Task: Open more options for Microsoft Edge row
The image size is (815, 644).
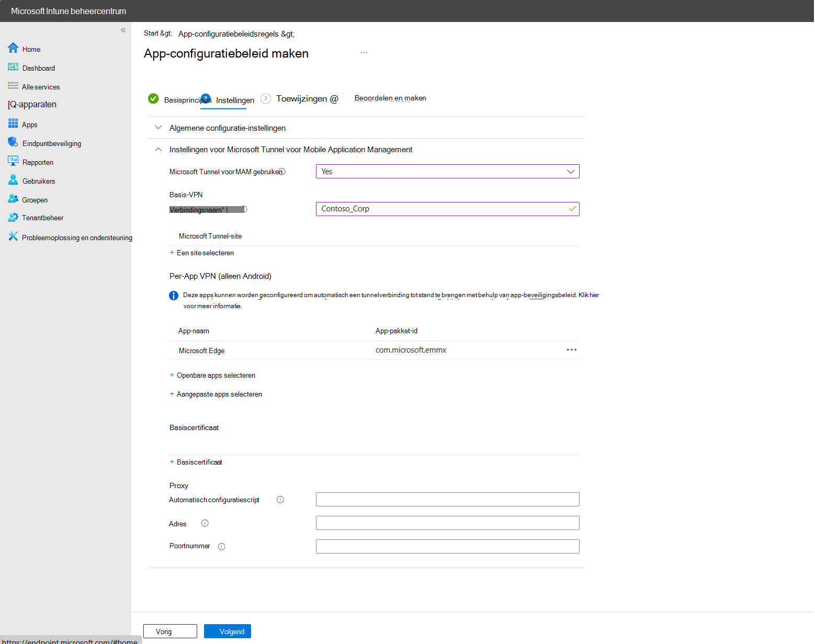Action: (x=572, y=350)
